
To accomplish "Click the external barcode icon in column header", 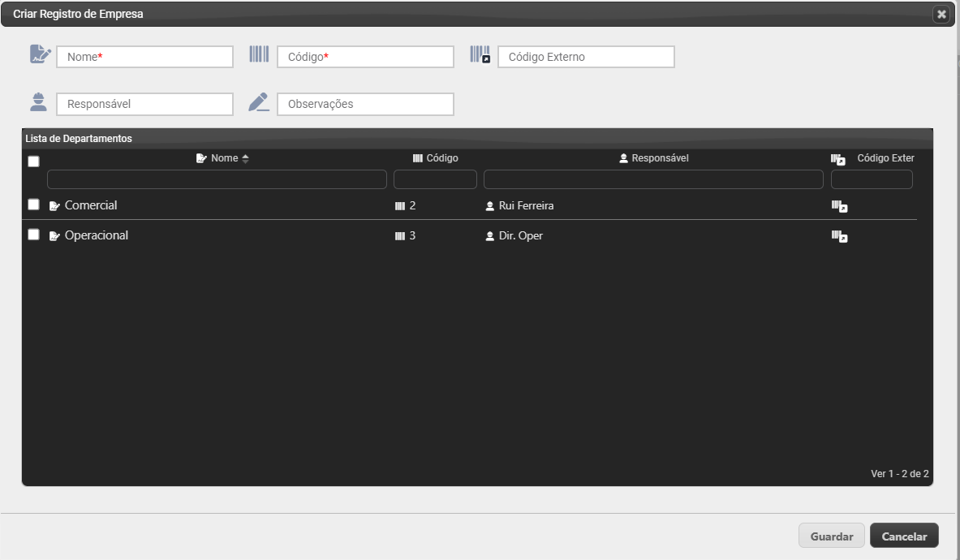I will (x=838, y=159).
